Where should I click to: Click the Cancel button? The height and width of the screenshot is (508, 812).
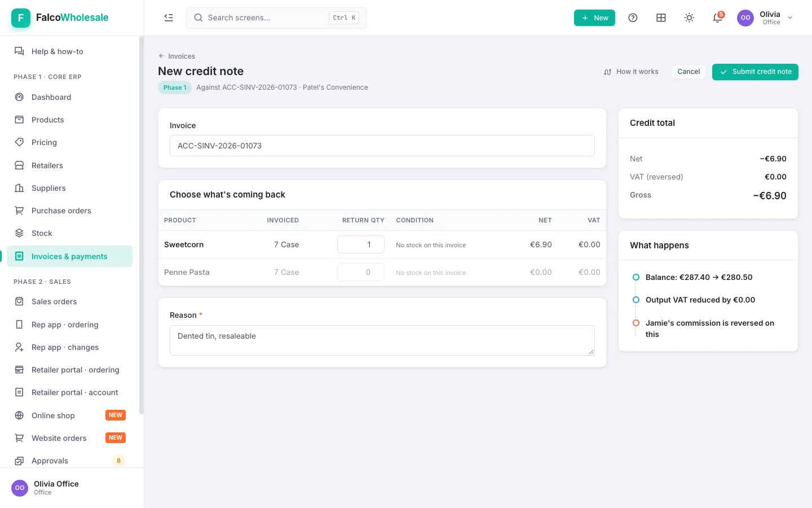click(x=689, y=72)
